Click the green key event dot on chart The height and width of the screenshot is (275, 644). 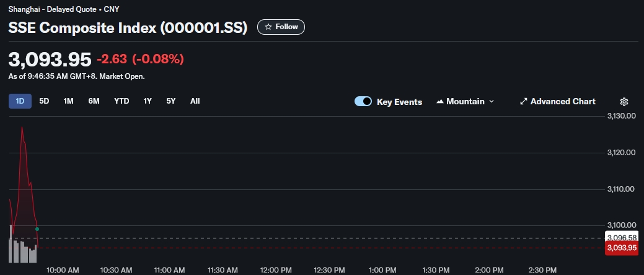tap(37, 229)
